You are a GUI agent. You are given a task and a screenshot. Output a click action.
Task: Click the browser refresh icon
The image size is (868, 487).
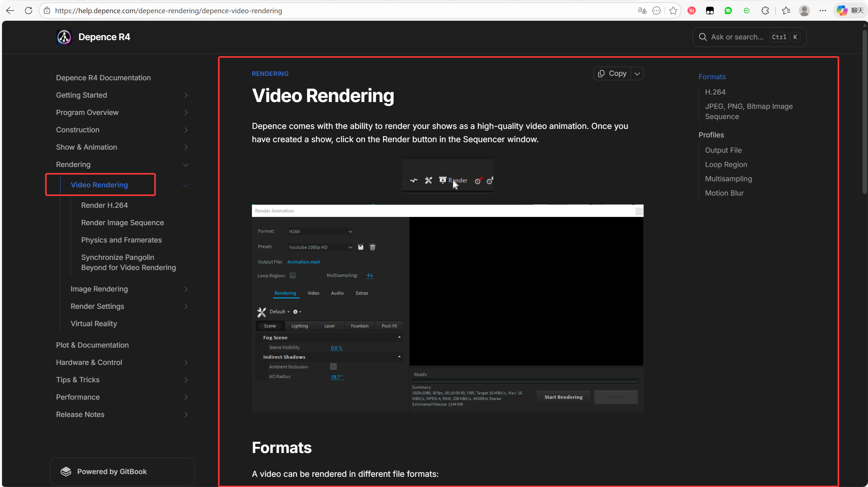click(x=29, y=11)
